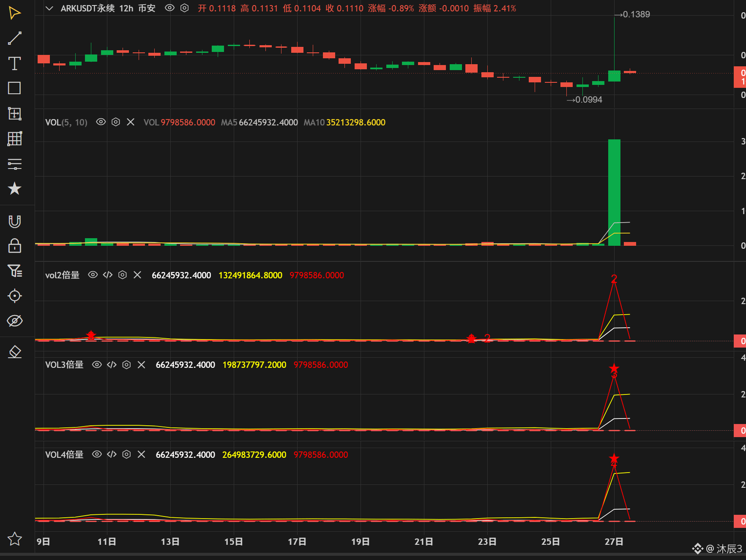
Task: Toggle visibility of VOL4倍量 indicator
Action: pyautogui.click(x=97, y=454)
